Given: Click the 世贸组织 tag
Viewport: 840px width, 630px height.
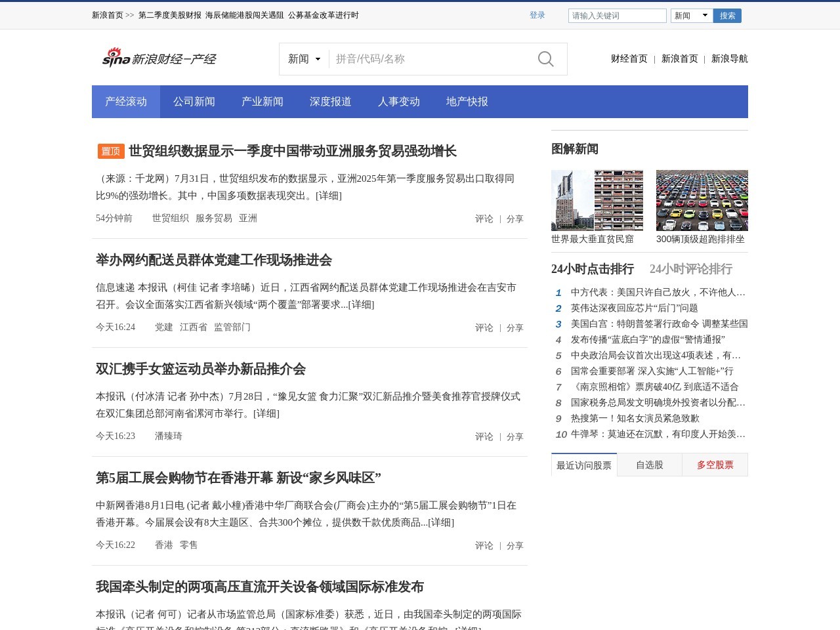Looking at the screenshot, I should tap(171, 218).
